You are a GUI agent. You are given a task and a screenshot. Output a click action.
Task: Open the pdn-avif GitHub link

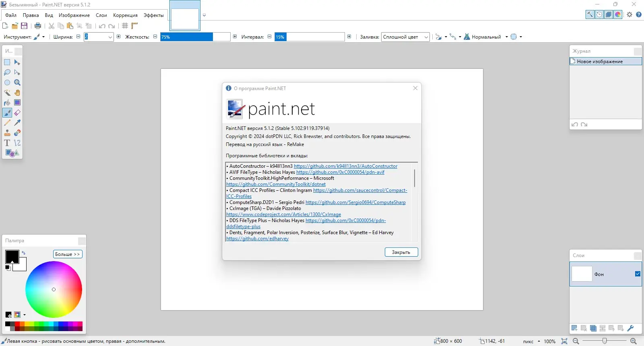(340, 172)
